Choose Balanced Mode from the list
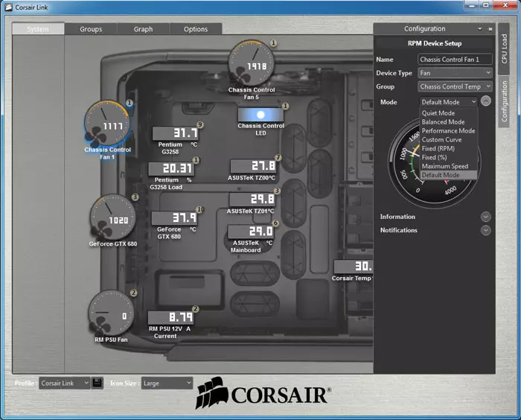 pos(449,122)
